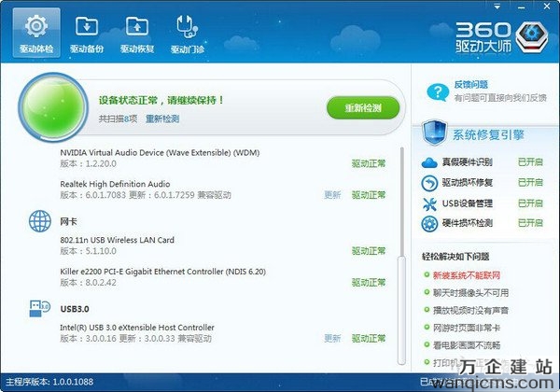This screenshot has height=392, width=560.
Task: Click 驱动正常 status for NVIDIA Virtual Audio
Action: (369, 163)
